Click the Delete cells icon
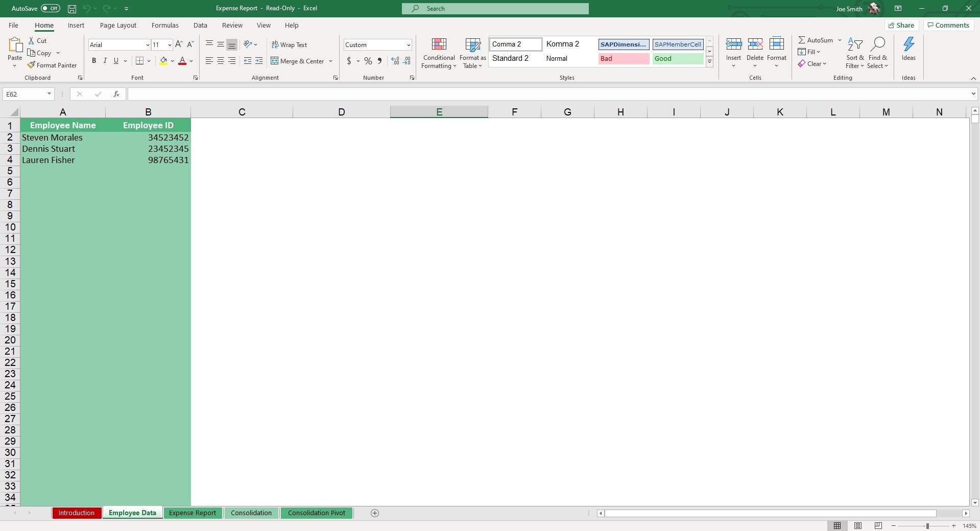Screen dimensions: 980x531 (755, 44)
